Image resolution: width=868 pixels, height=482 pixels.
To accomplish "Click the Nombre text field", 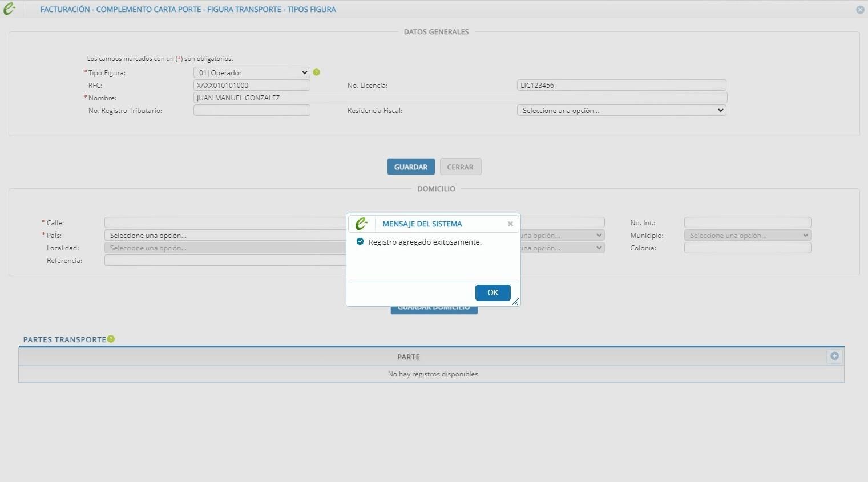I will (x=460, y=98).
